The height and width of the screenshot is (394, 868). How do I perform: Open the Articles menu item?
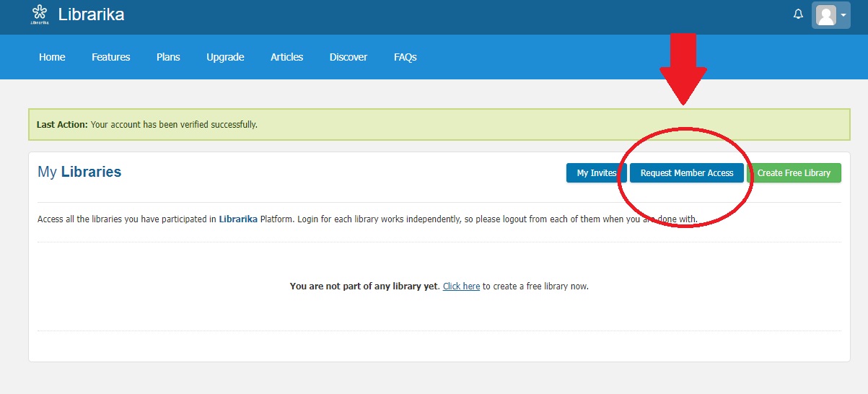pos(287,57)
